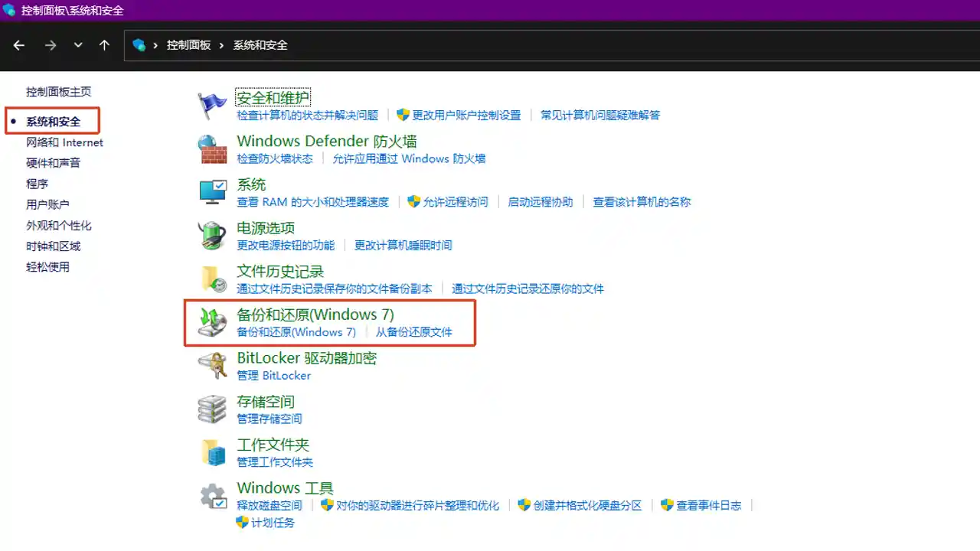
Task: Go up one level with the up arrow
Action: (104, 45)
